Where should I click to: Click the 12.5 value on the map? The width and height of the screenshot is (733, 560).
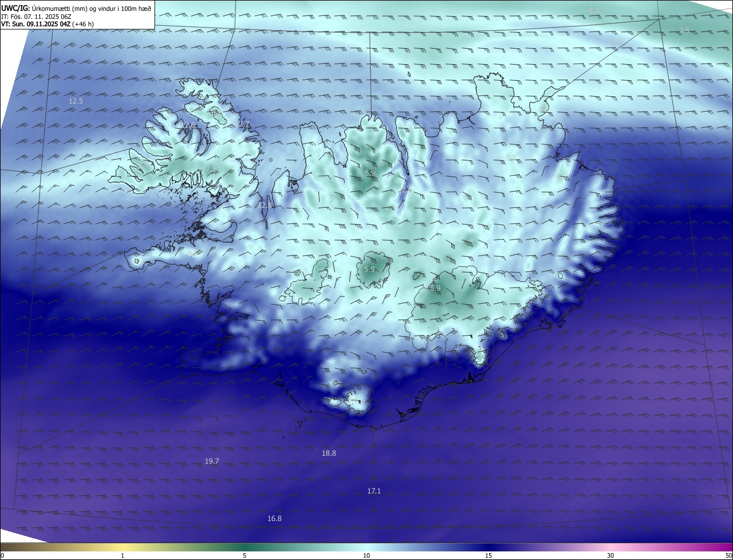(x=76, y=101)
